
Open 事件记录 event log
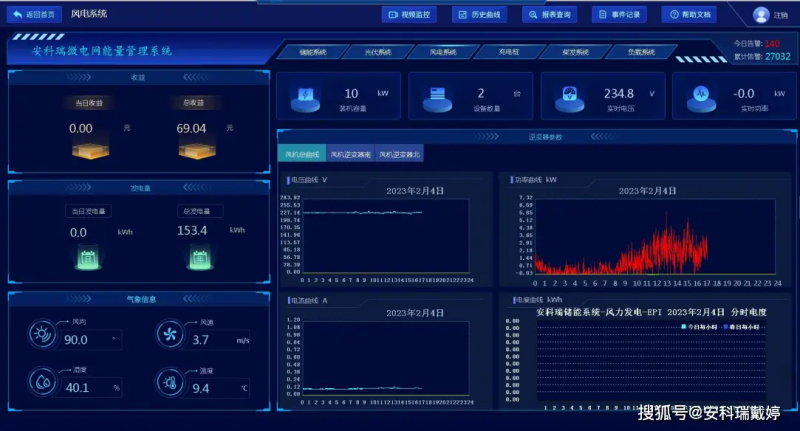pyautogui.click(x=619, y=15)
